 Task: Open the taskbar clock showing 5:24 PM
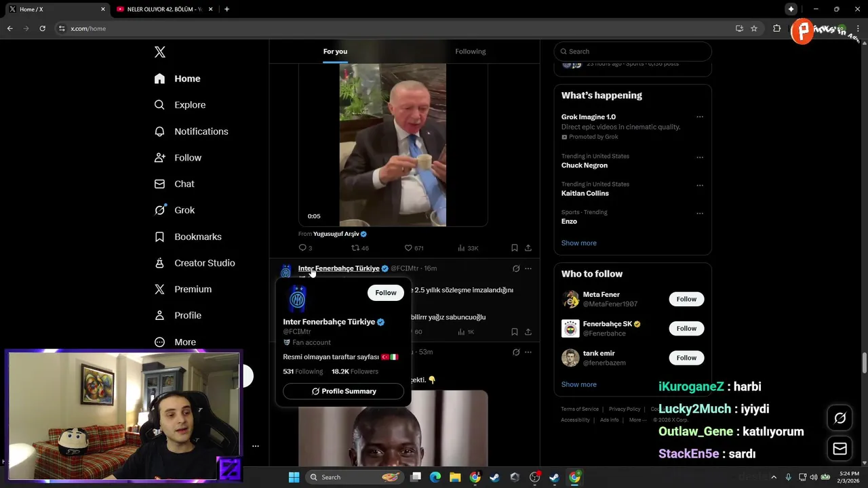tap(849, 477)
